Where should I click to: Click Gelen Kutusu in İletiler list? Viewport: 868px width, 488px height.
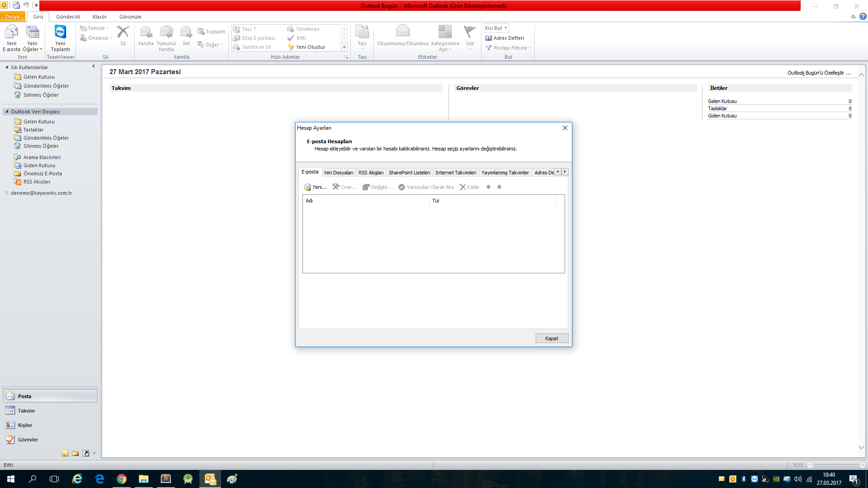point(722,101)
